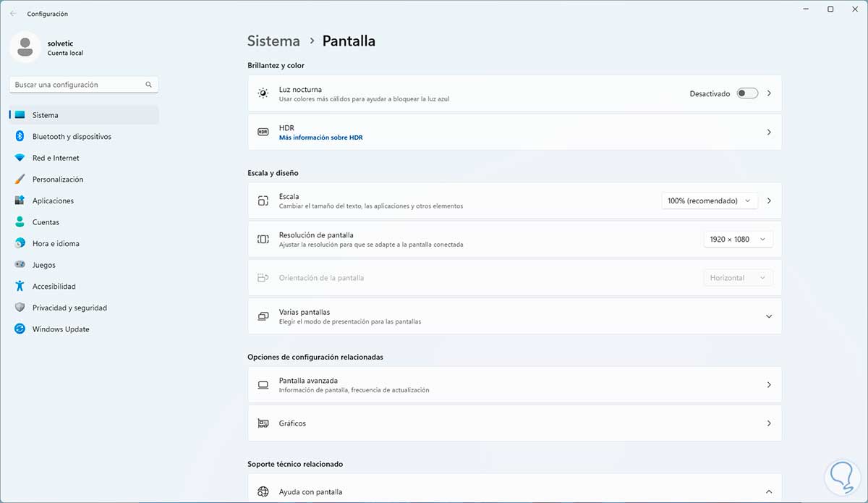This screenshot has height=503, width=868.
Task: Open Hora e idioma settings
Action: click(56, 244)
